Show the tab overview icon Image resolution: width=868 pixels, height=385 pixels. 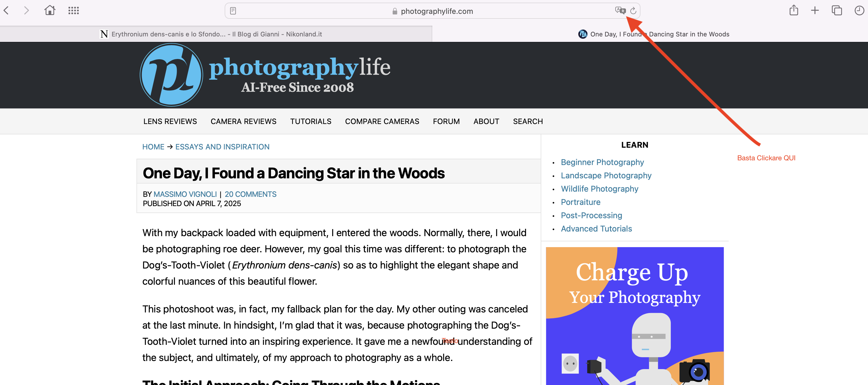pyautogui.click(x=837, y=10)
